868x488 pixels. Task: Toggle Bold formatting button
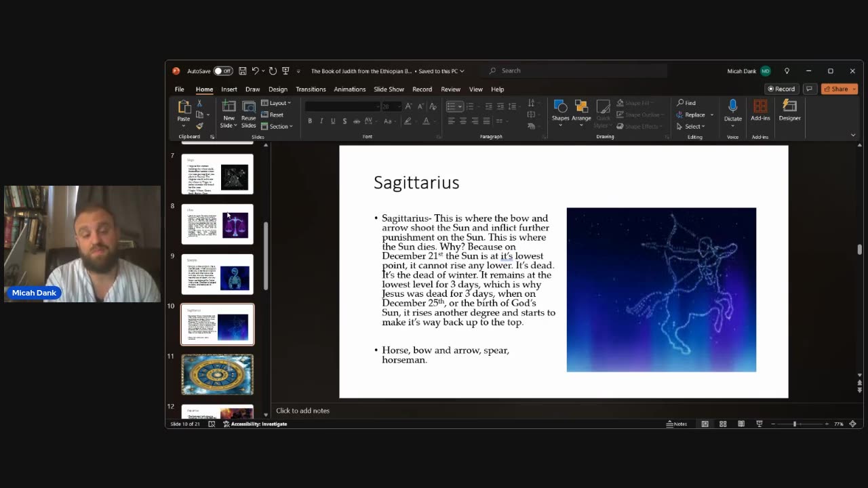click(310, 121)
